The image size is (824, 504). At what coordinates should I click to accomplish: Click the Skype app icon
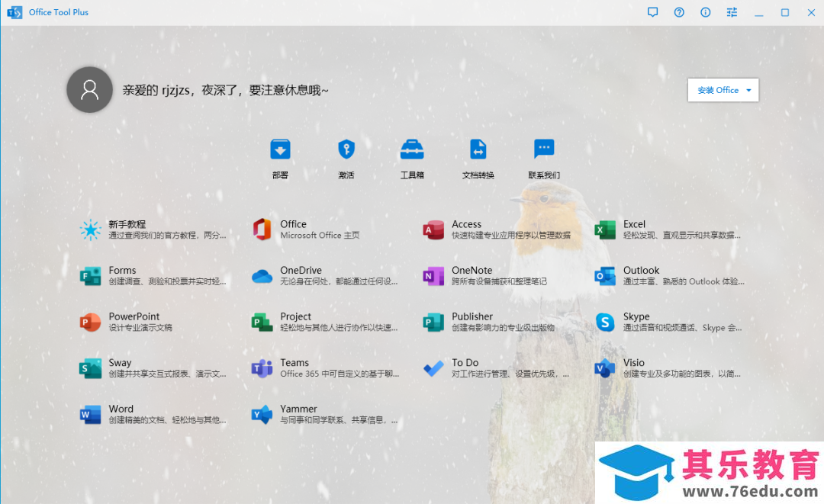click(605, 322)
